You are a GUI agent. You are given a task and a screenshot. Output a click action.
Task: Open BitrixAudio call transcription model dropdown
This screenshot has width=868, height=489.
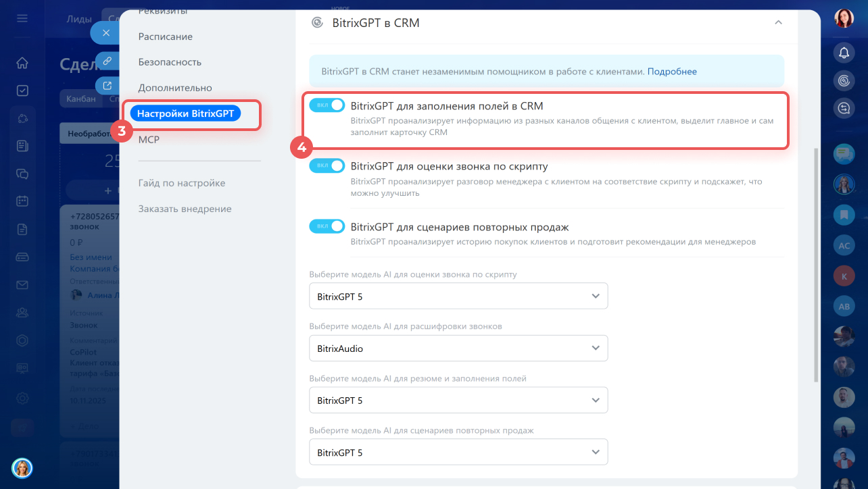(x=458, y=349)
